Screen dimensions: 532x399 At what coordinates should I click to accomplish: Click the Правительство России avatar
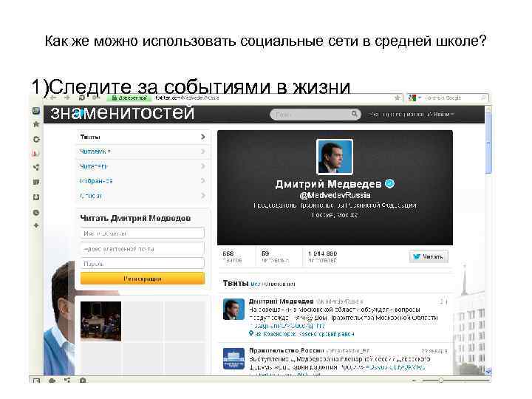pos(233,358)
